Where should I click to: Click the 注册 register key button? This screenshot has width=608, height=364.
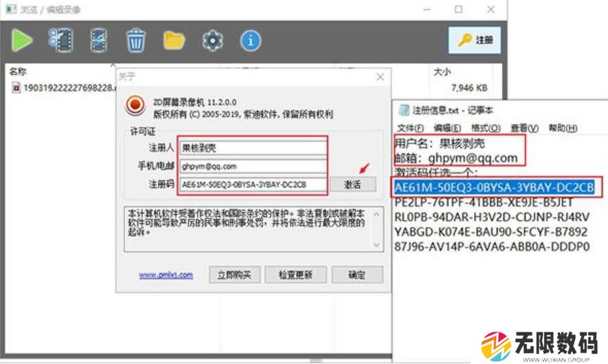pos(475,40)
